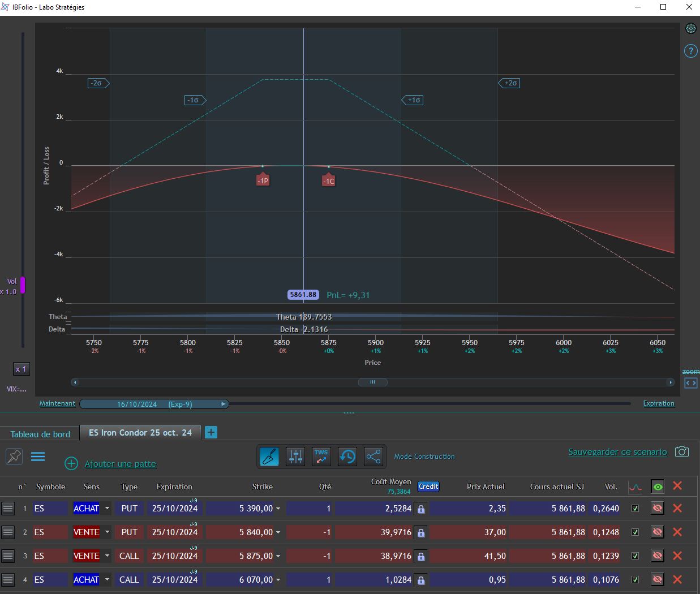The image size is (700, 594).
Task: Click the TWS chart icon
Action: point(321,457)
